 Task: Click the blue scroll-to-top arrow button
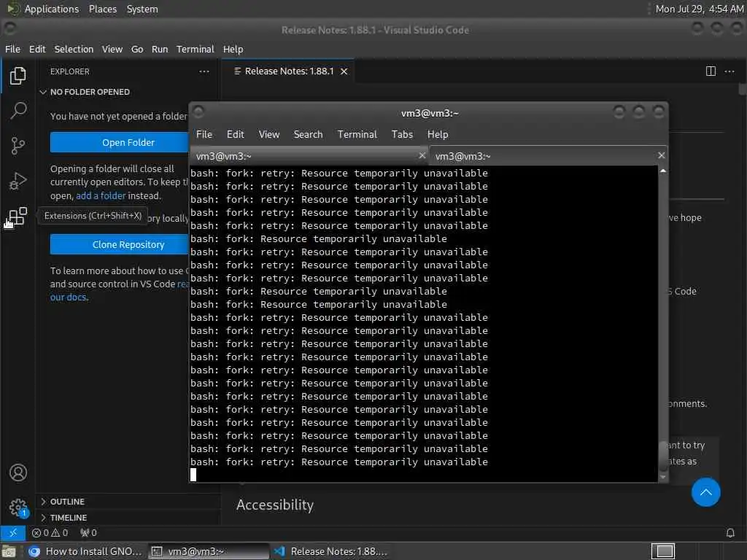(705, 492)
